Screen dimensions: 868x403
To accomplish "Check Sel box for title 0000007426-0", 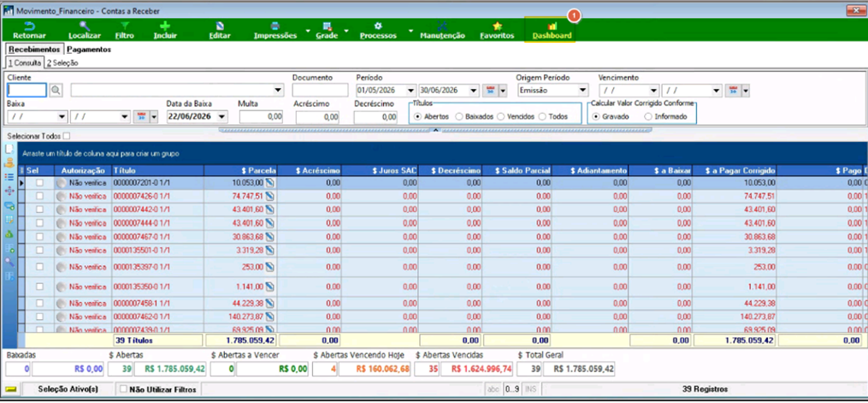I will [x=39, y=195].
